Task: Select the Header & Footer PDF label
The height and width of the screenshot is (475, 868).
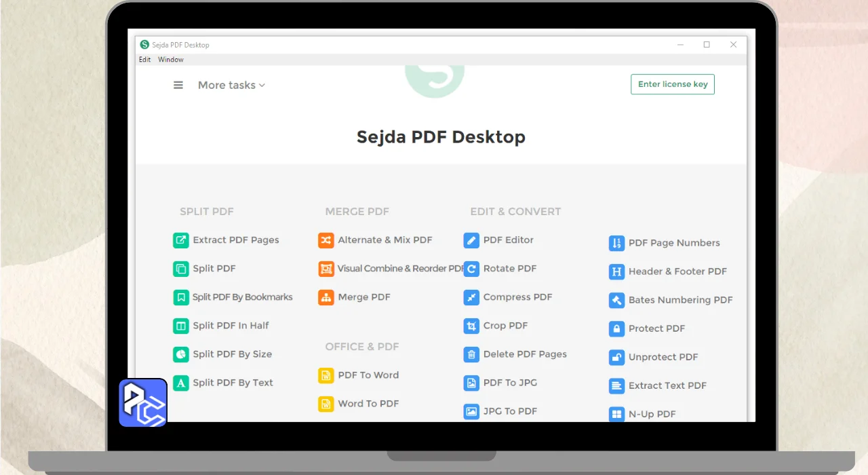Action: pyautogui.click(x=677, y=271)
